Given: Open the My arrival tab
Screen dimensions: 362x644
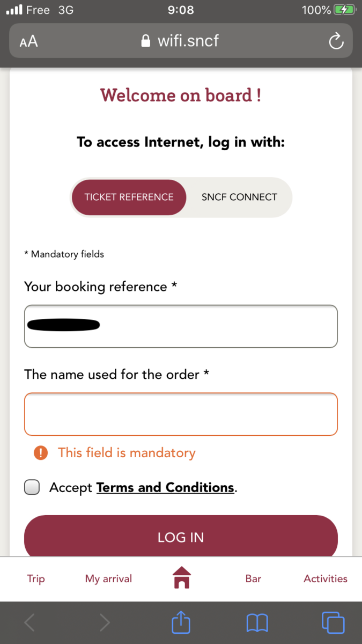Looking at the screenshot, I should coord(108,579).
